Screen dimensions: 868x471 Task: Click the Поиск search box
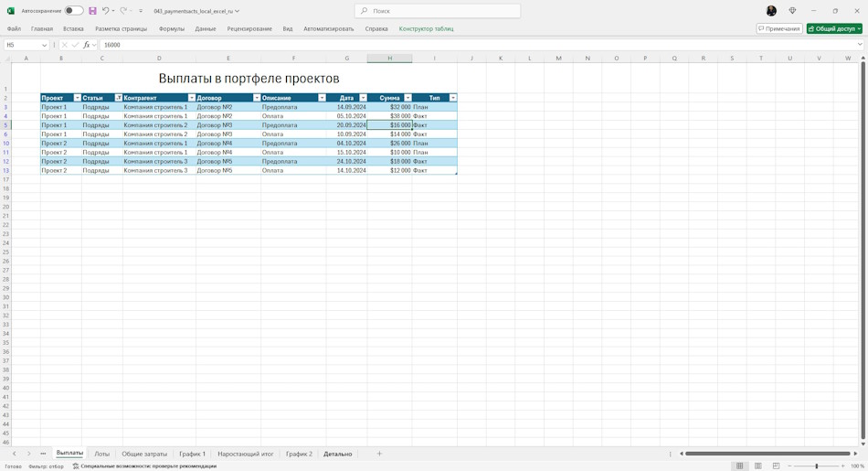click(438, 11)
